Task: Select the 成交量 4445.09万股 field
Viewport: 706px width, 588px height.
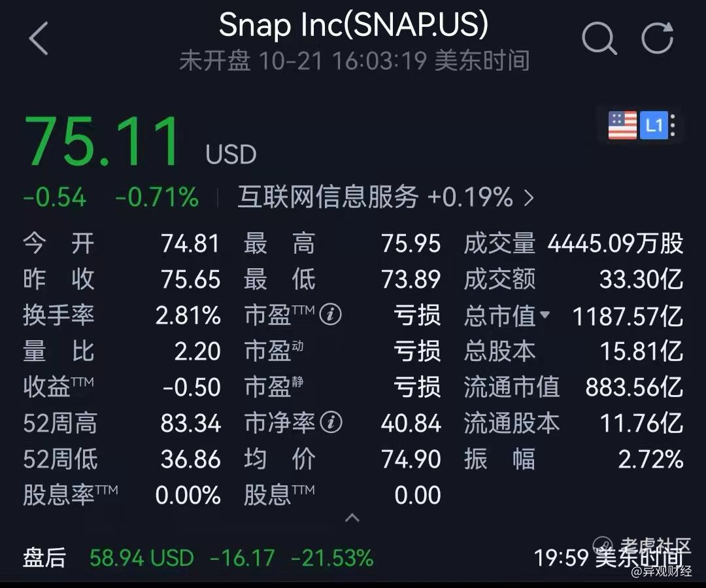Action: (x=574, y=243)
